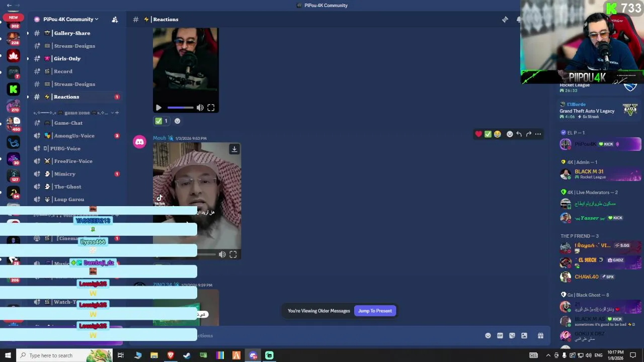Open server icon with 228 badge
Viewport: 644px width, 362px height.
click(14, 38)
